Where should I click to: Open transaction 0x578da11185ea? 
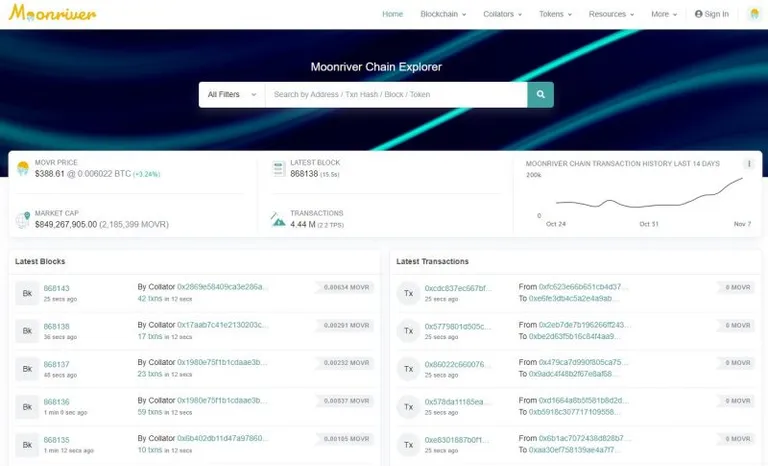click(456, 402)
